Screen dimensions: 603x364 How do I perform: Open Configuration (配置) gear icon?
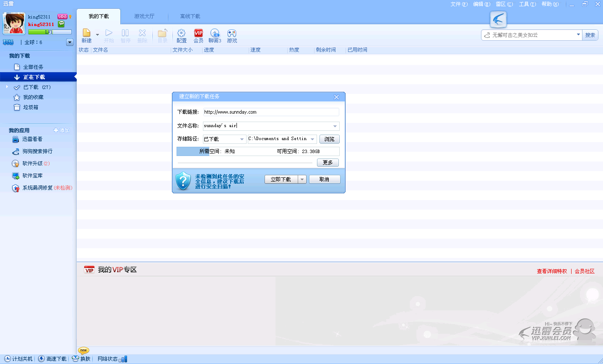click(182, 36)
